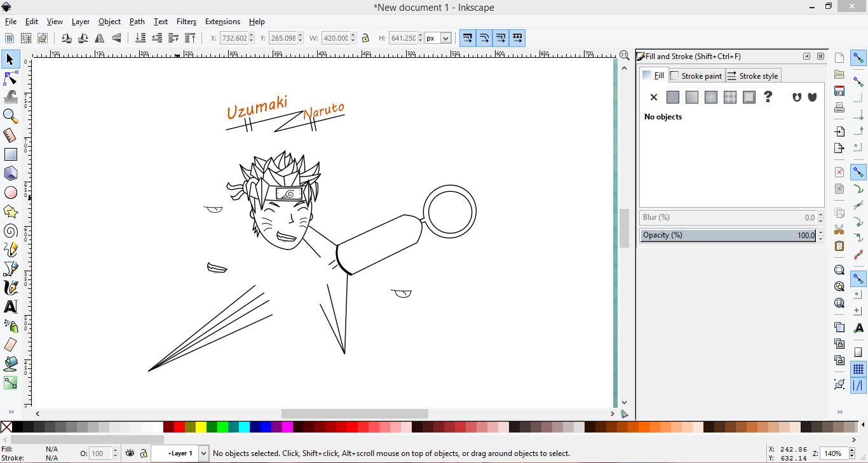Viewport: 868px width, 463px height.
Task: Set fill to flat color
Action: [673, 97]
